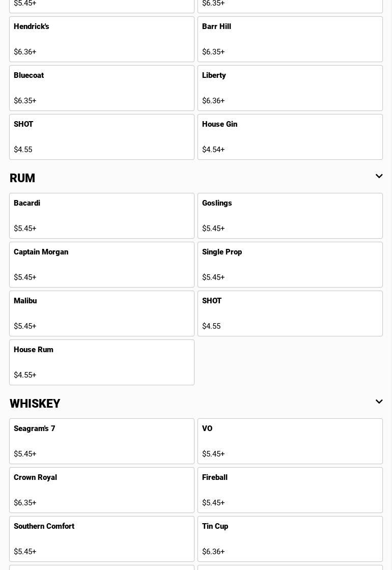This screenshot has width=392, height=570.
Task: Collapse the WHISKEY section chevron
Action: (379, 402)
